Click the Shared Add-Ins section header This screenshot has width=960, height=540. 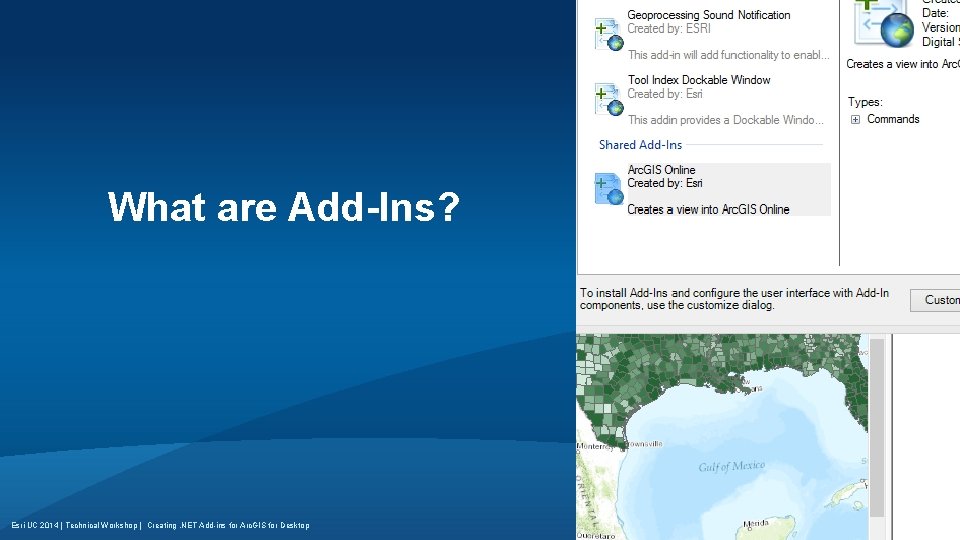coord(640,144)
